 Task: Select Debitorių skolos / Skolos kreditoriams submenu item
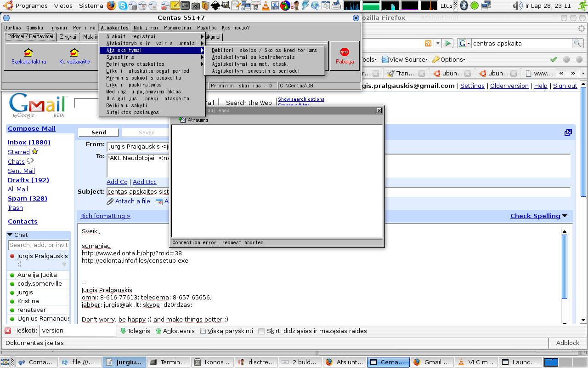click(264, 50)
